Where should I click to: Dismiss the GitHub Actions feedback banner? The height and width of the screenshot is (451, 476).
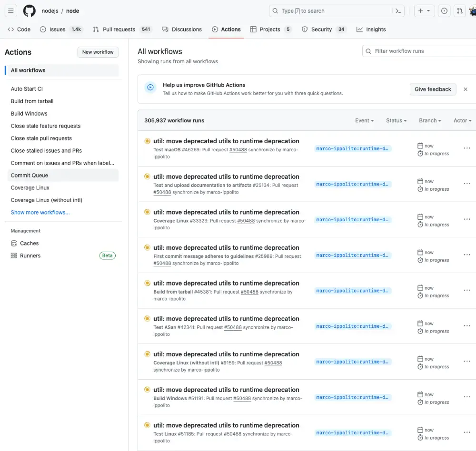(x=466, y=89)
